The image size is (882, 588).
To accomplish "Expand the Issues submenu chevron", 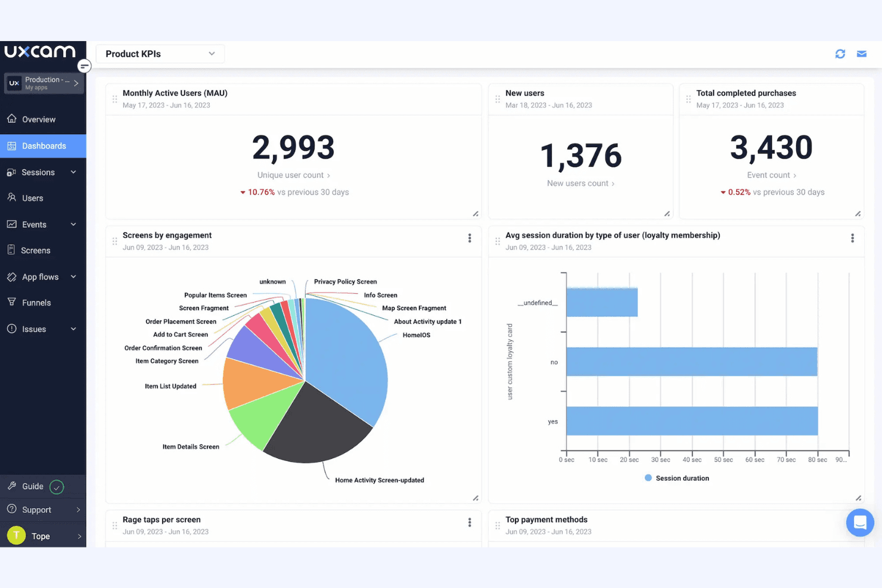I will (73, 329).
